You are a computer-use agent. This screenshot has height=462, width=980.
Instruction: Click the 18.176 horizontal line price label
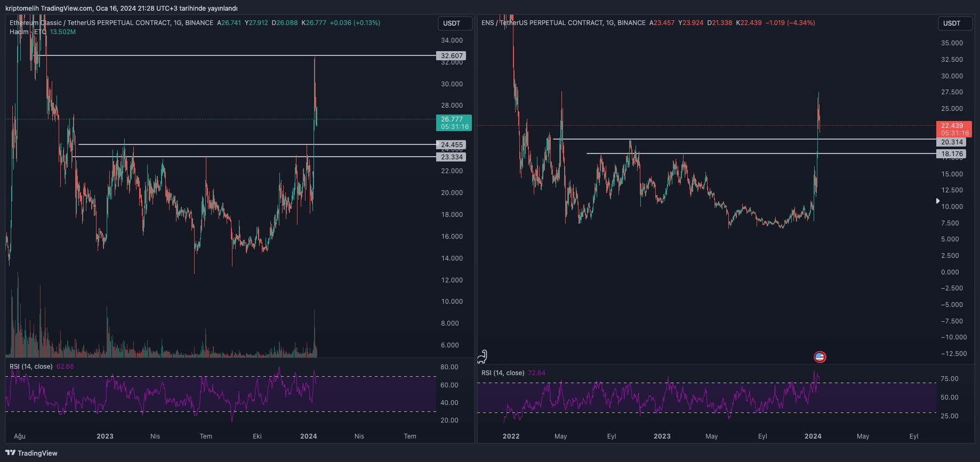tap(951, 154)
